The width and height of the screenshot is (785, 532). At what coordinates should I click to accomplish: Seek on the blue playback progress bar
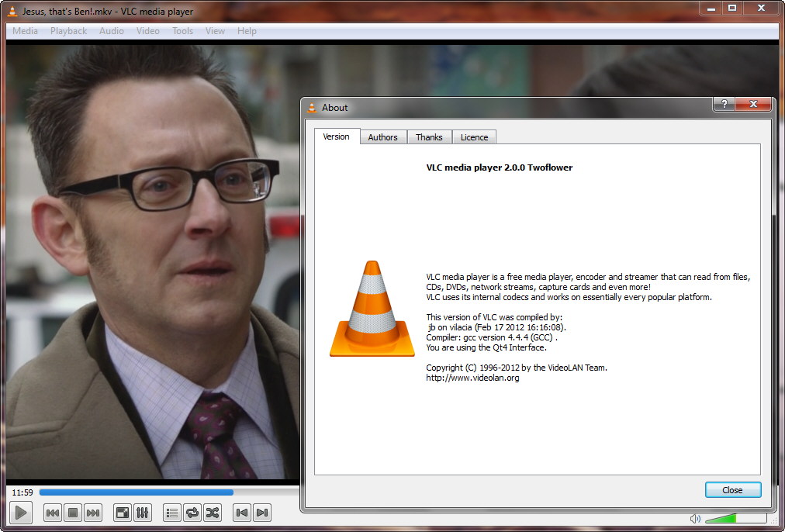click(x=169, y=492)
